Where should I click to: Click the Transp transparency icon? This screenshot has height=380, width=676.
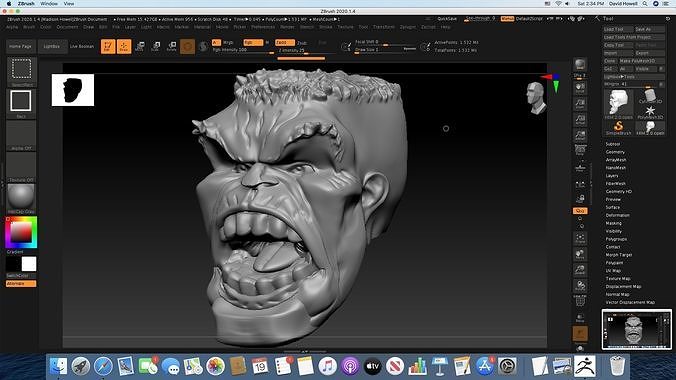(580, 317)
